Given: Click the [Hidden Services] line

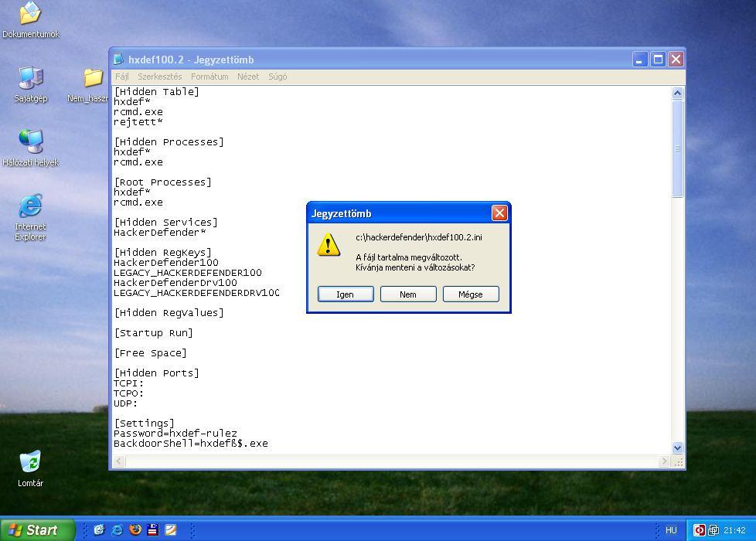Looking at the screenshot, I should tap(165, 223).
